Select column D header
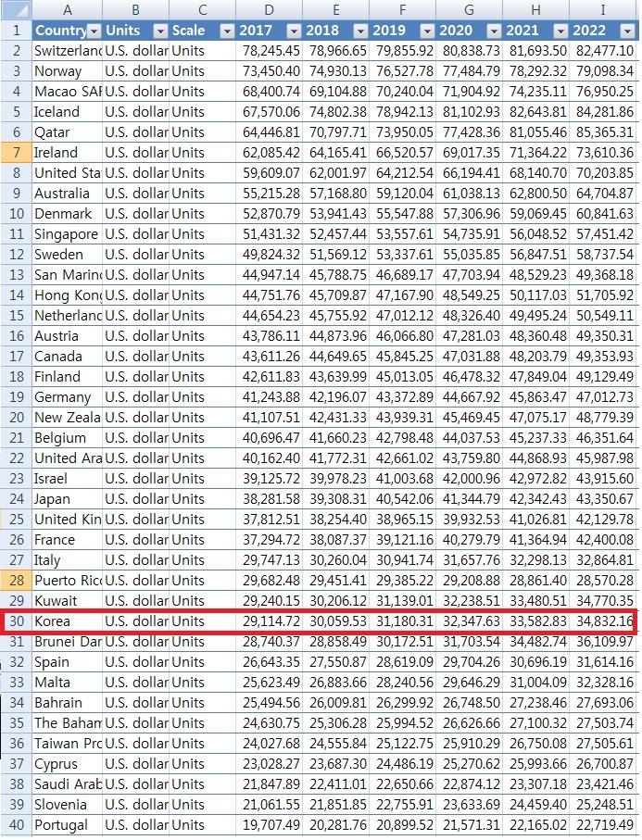 269,9
